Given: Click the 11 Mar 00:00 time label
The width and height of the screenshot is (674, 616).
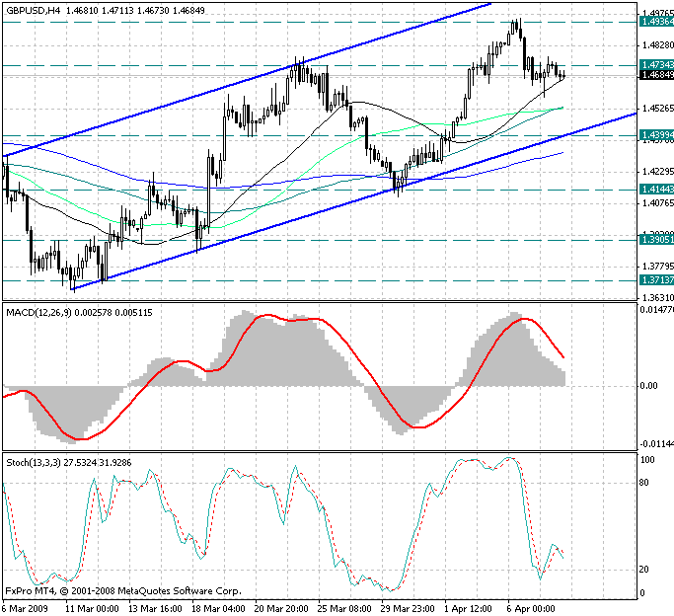Looking at the screenshot, I should pyautogui.click(x=92, y=609).
